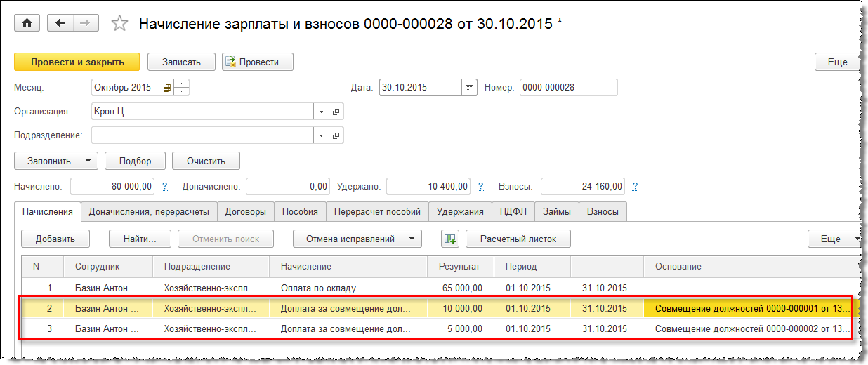Click the Найти... button
This screenshot has height=365, width=868.
pos(139,239)
